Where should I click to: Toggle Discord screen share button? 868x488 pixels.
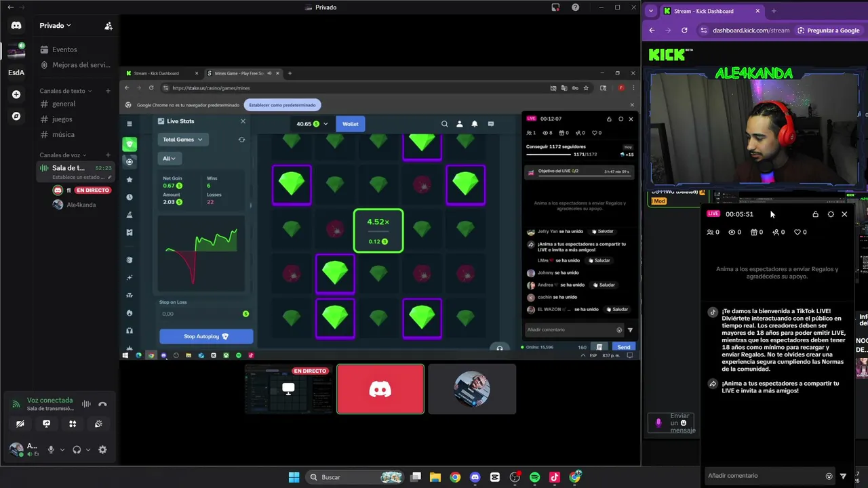pos(46,424)
